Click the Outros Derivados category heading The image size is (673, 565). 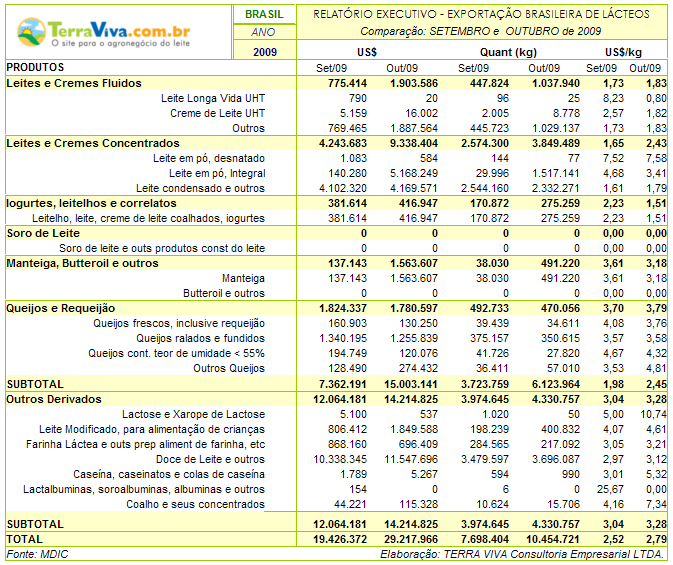pos(54,399)
